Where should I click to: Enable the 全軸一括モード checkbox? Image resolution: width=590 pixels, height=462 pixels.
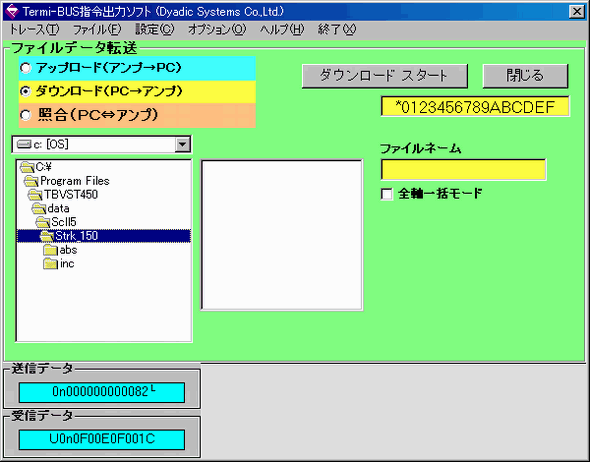[387, 194]
